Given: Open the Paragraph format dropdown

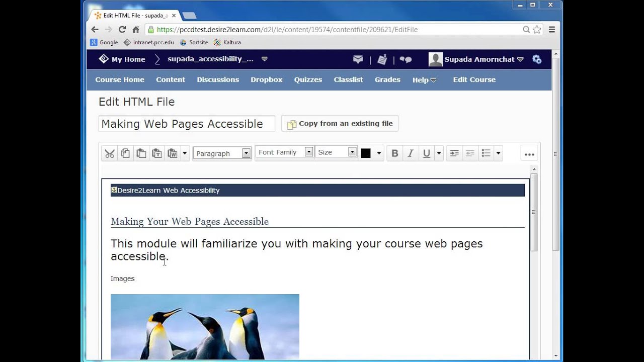Looking at the screenshot, I should coord(222,153).
